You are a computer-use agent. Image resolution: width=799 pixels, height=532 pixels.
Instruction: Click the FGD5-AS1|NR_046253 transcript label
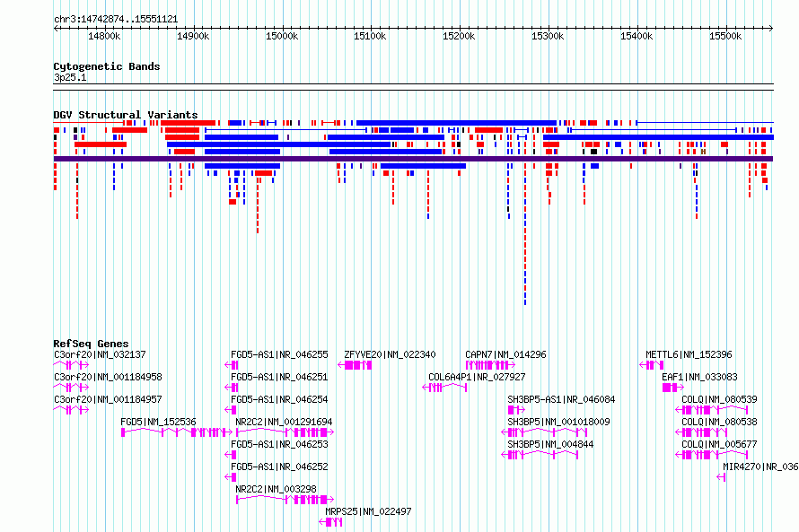click(279, 444)
